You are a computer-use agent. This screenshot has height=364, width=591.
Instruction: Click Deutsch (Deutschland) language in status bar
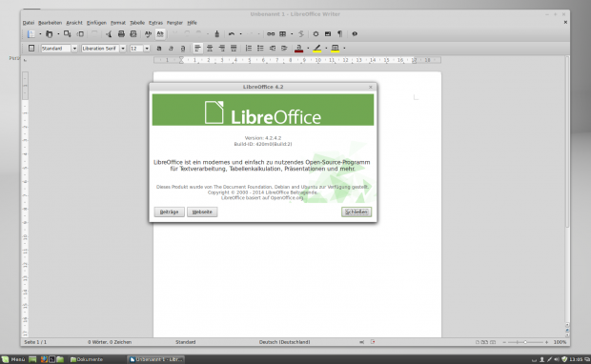click(x=285, y=342)
